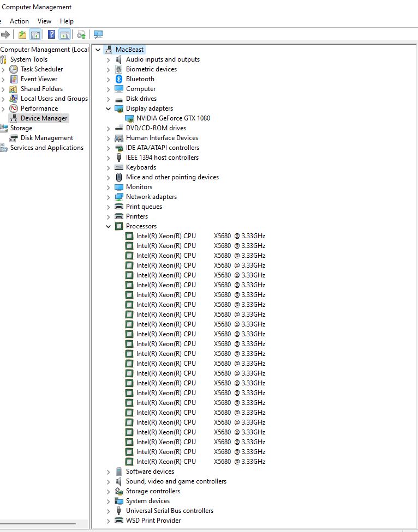
Task: Select Storage in the console tree
Action: click(21, 128)
